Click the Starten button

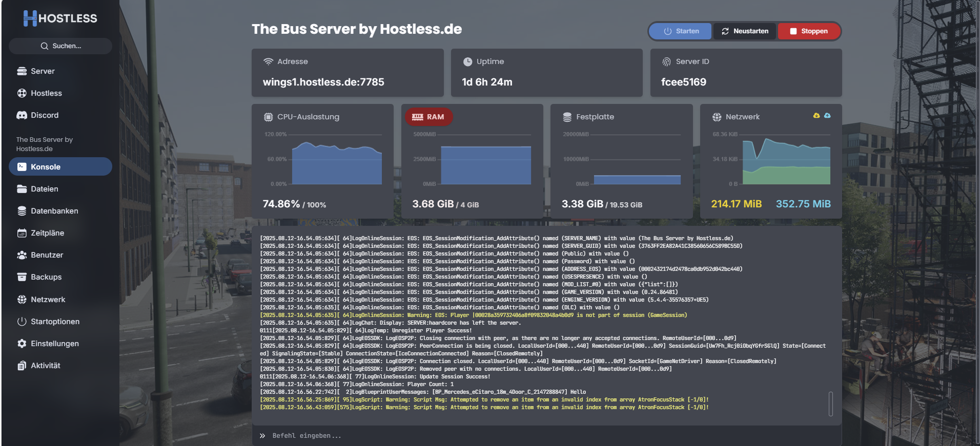click(681, 31)
